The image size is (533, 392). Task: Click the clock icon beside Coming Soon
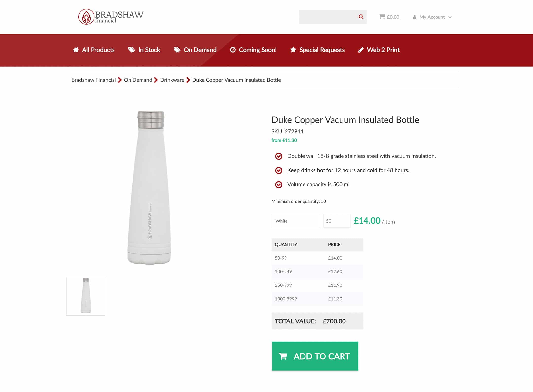tap(233, 50)
